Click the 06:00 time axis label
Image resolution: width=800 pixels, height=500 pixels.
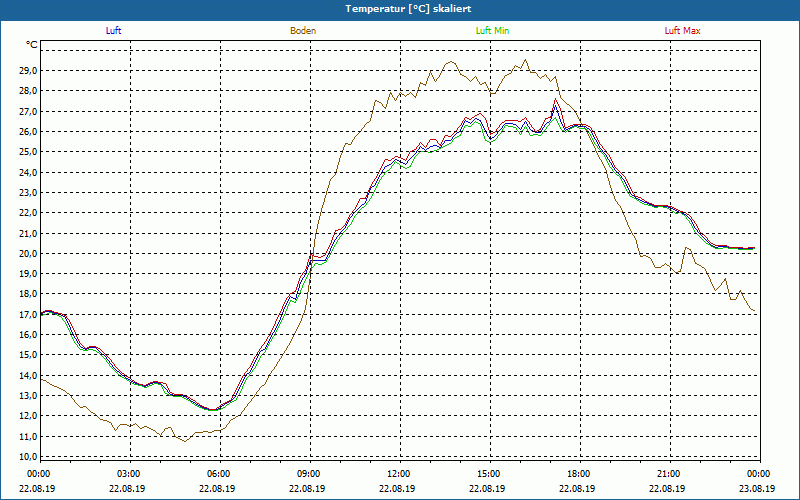[218, 474]
